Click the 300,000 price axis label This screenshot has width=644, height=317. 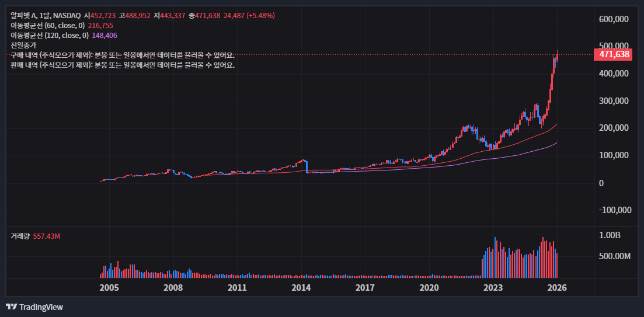click(614, 100)
